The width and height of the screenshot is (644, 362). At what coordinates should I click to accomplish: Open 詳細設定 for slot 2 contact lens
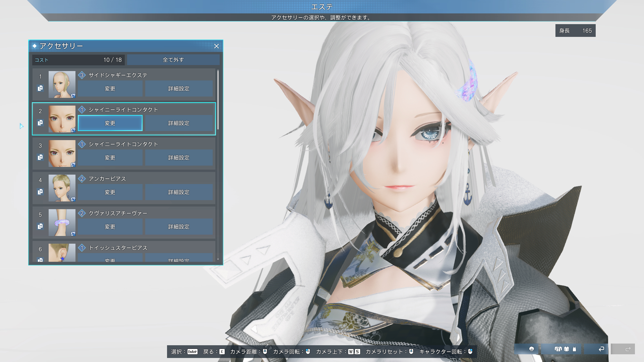point(179,123)
